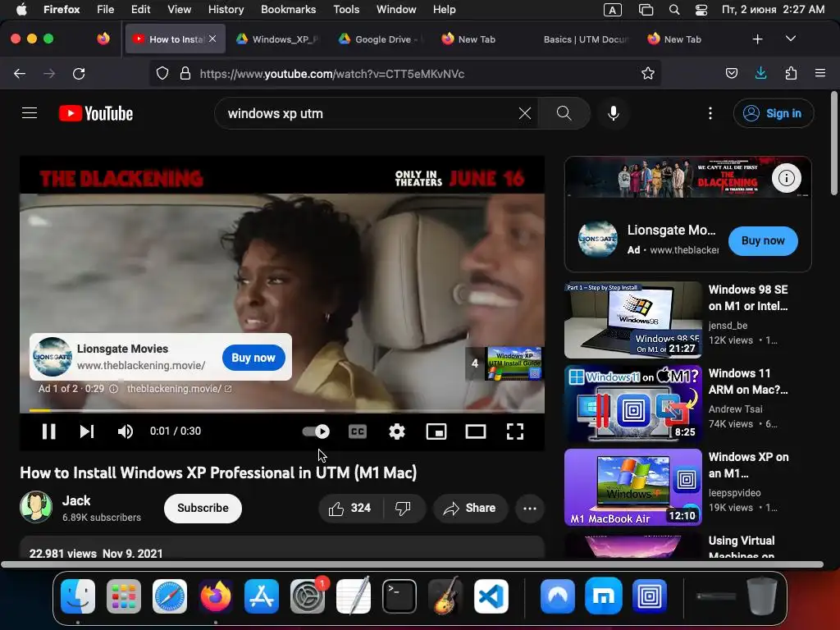Open the Tools menu
Image resolution: width=840 pixels, height=630 pixels.
[346, 9]
